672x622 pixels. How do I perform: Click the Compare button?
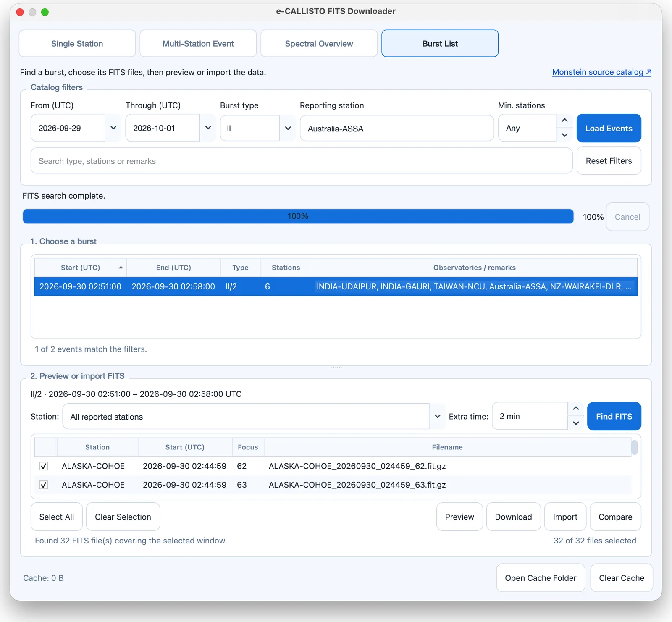(x=615, y=517)
